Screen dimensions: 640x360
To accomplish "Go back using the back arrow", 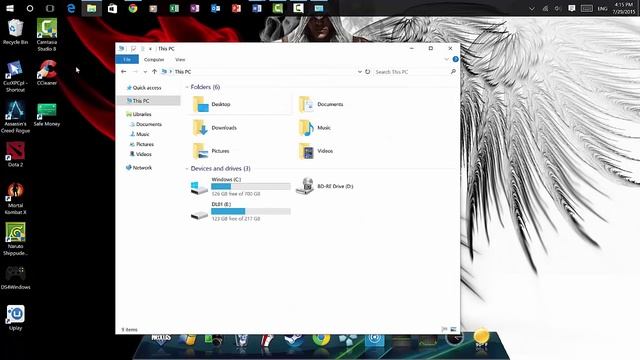I will pos(124,71).
